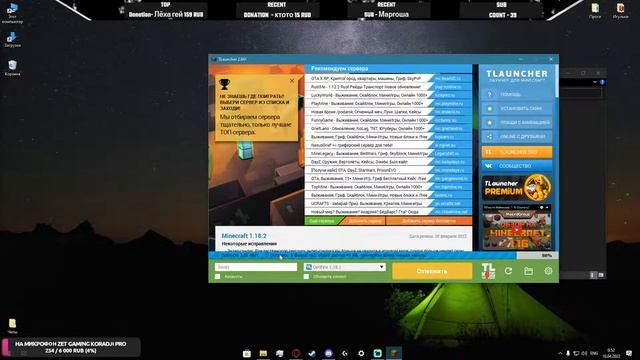Click the TLauncher taskbar icon
Screen dimensions: 640x360
tap(394, 353)
